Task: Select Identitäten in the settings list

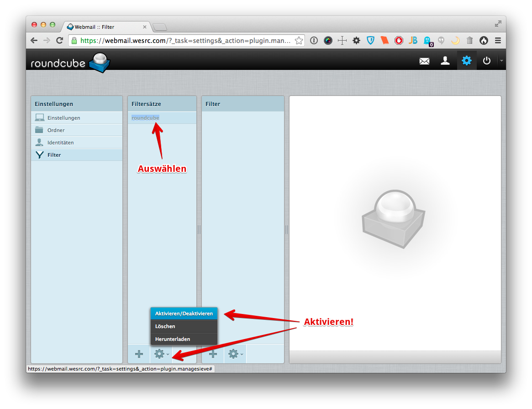Action: [x=77, y=143]
